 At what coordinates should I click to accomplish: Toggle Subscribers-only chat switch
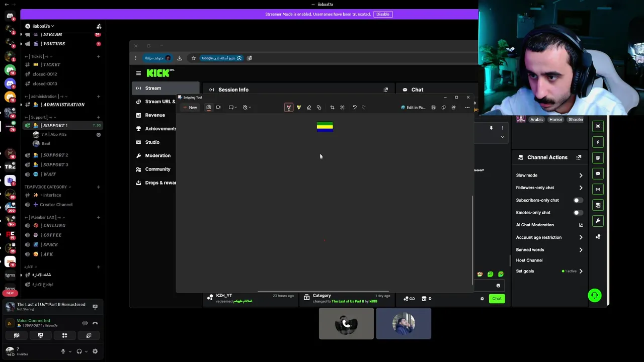578,200
